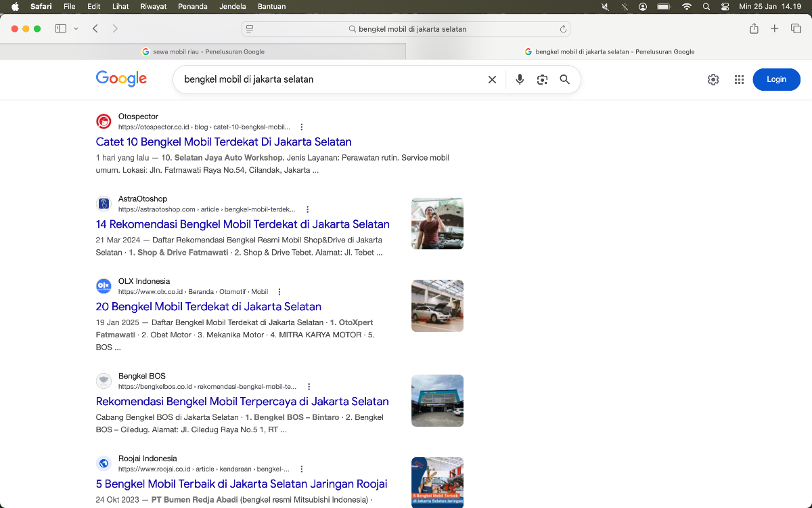Show the Safari sidebar

pos(60,28)
